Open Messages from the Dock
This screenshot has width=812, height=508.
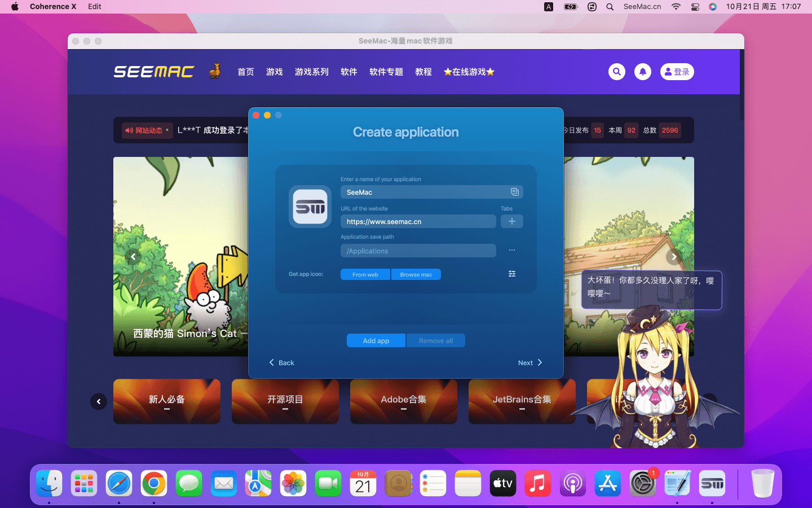point(189,484)
